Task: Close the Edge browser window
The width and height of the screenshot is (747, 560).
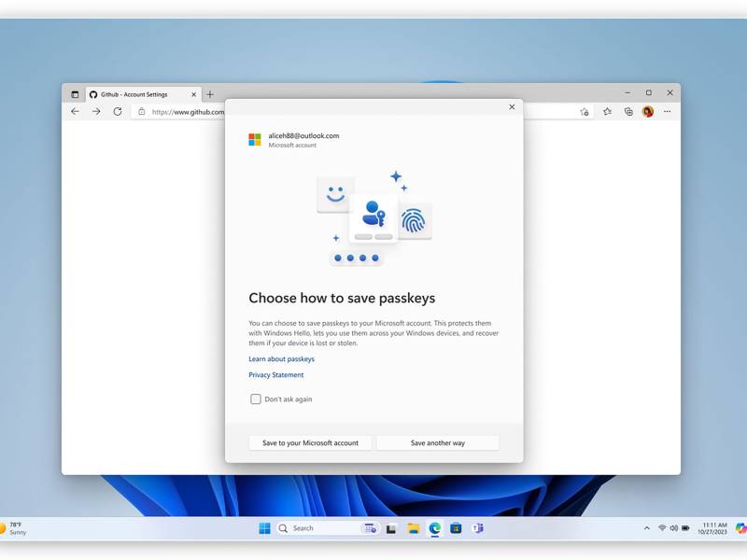Action: pyautogui.click(x=669, y=92)
